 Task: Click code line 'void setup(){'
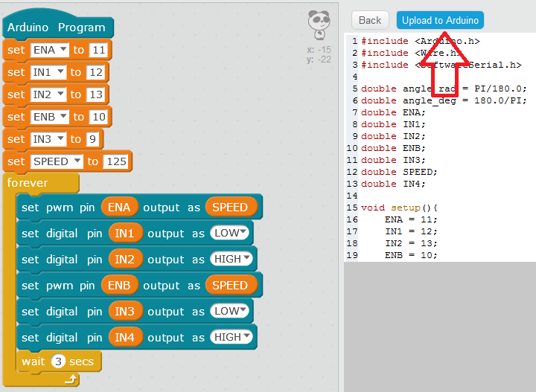[399, 208]
